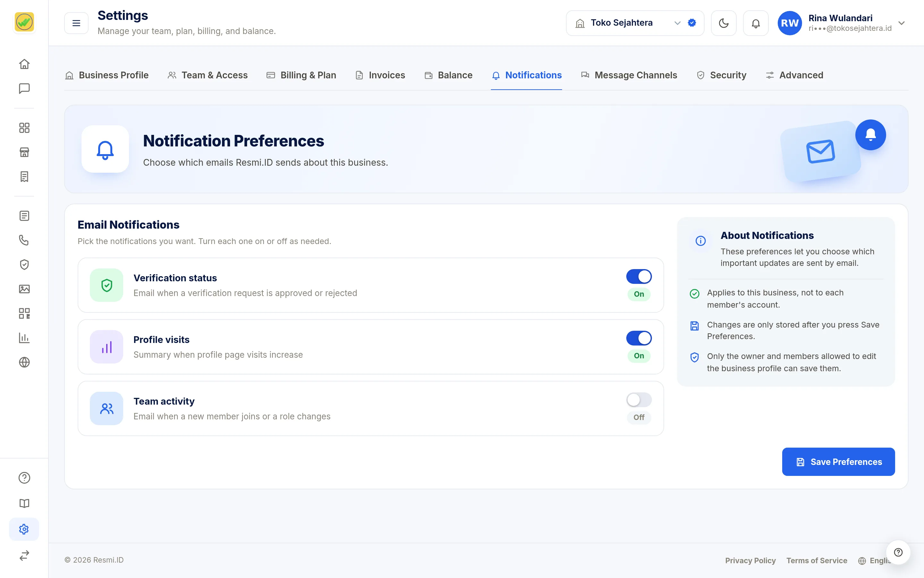Open the documentation book sidebar icon
This screenshot has height=578, width=924.
coord(24,504)
